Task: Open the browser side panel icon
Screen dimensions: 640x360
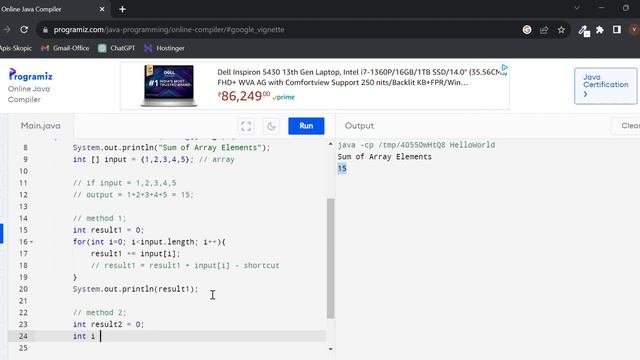Action: (x=617, y=30)
